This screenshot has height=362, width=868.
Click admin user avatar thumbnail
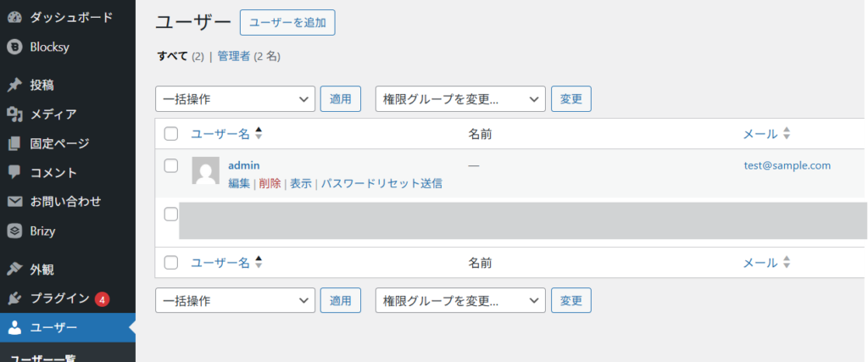click(206, 171)
